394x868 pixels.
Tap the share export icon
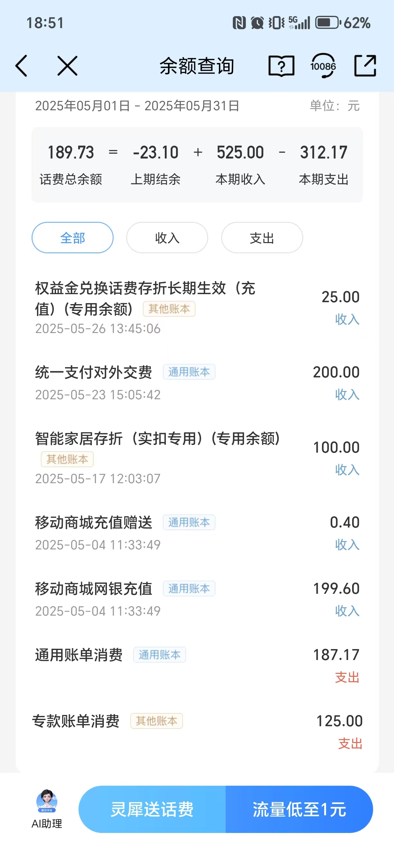pos(365,66)
